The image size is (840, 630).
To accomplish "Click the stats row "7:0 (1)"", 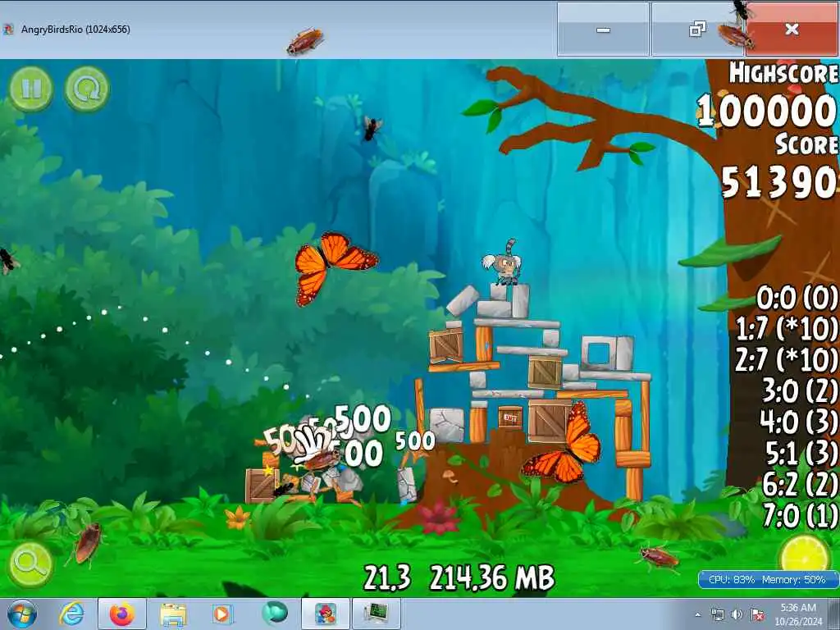I will click(x=801, y=515).
